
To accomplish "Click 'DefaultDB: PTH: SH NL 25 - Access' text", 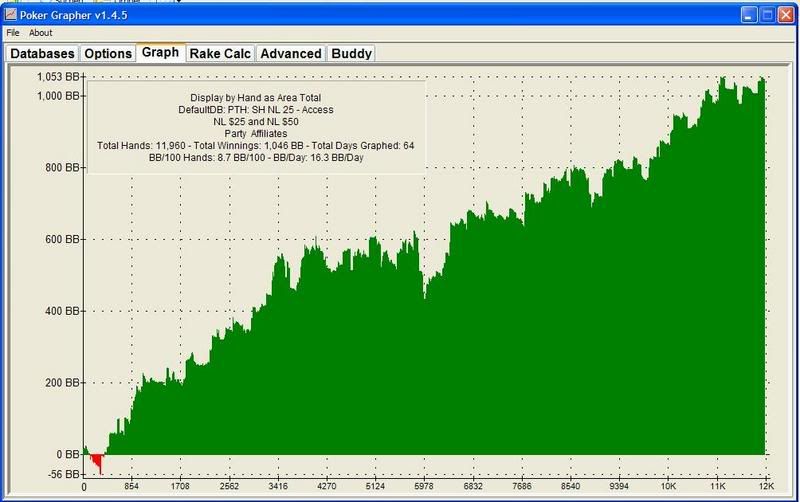I will pos(256,110).
